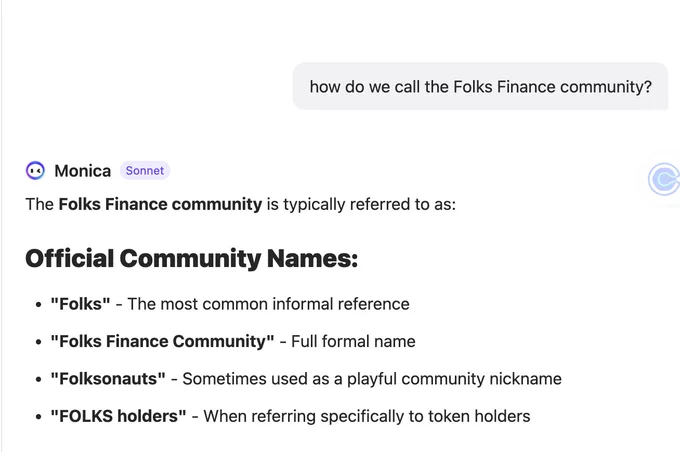This screenshot has height=452, width=680.
Task: Click the bullet dot before "Folks Finance Community"
Action: coord(39,342)
